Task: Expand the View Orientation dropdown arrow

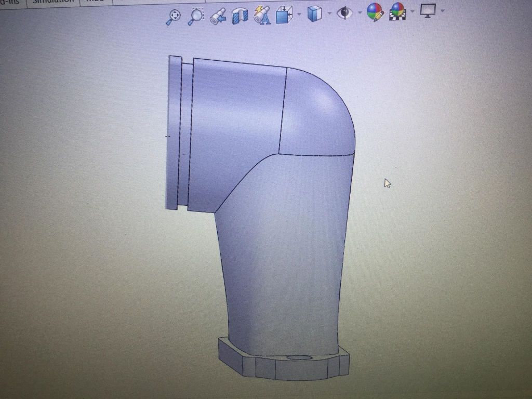Action: click(x=299, y=14)
